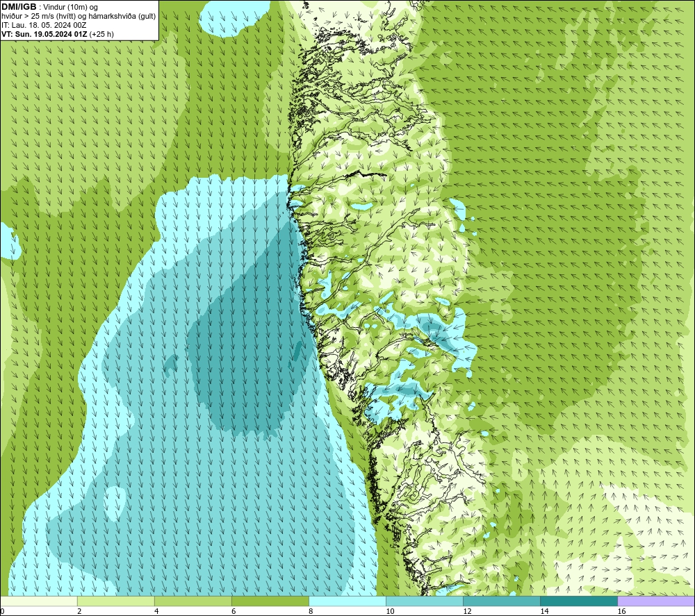Click the '0' label on the wind scale
Screen dimensions: 695x616
tap(3, 611)
